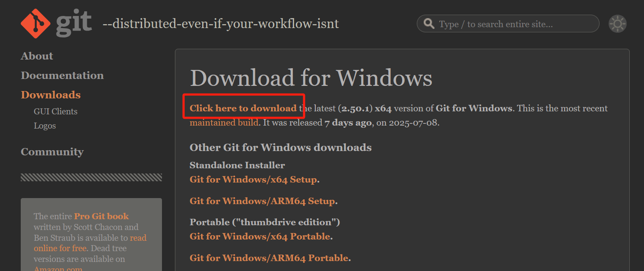Download Git for Windows/ARM64 Portable
Image resolution: width=644 pixels, height=271 pixels.
[269, 258]
